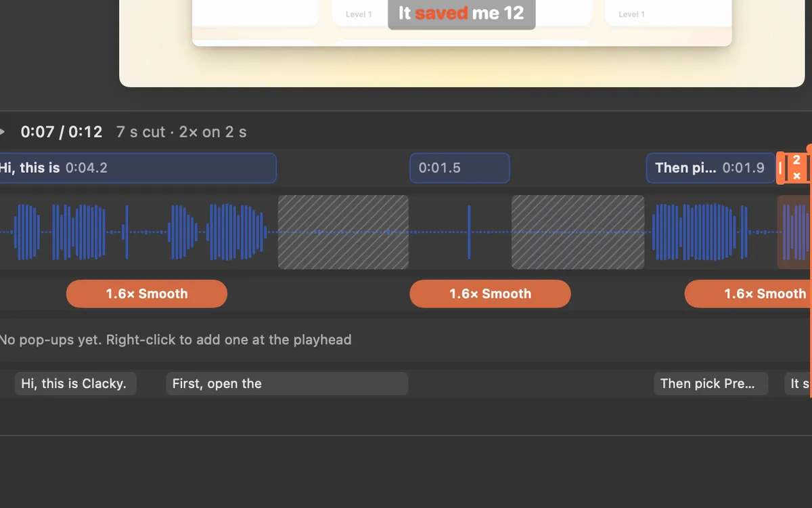Select the "Hi, this is Clacky." caption chip
The height and width of the screenshot is (508, 812).
tap(75, 383)
